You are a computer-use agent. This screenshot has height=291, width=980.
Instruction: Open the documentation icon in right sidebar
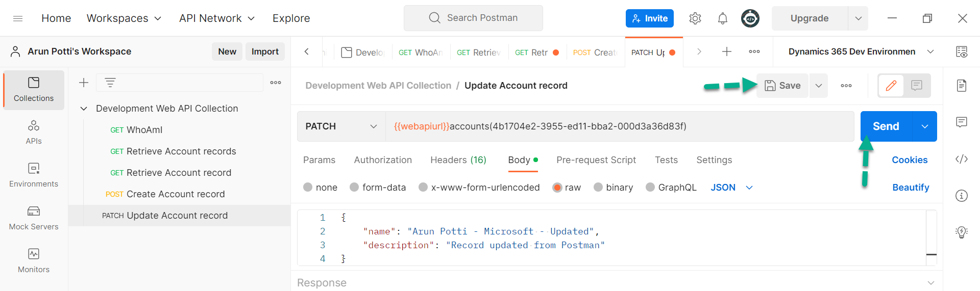tap(962, 85)
